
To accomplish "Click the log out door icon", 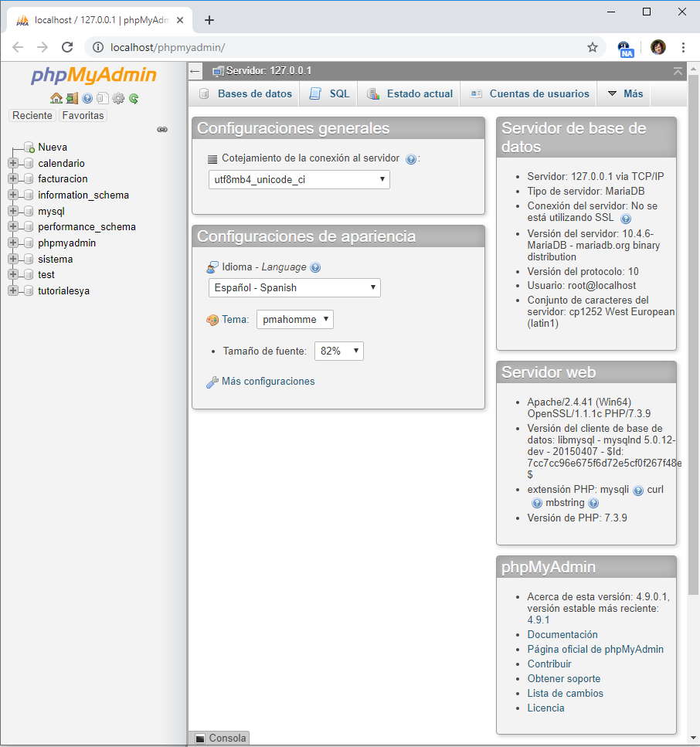I will coord(72,98).
